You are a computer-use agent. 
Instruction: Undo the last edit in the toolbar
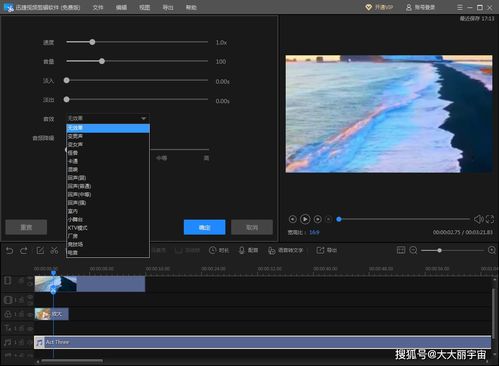pos(9,251)
